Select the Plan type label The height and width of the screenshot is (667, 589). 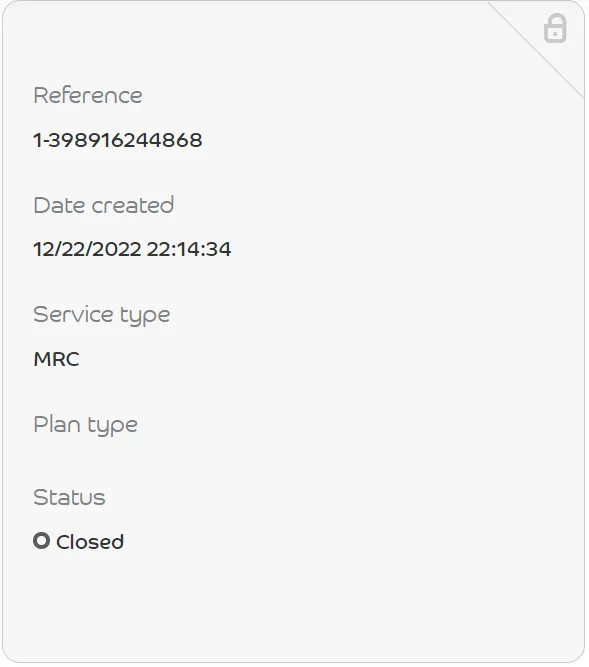pyautogui.click(x=85, y=425)
